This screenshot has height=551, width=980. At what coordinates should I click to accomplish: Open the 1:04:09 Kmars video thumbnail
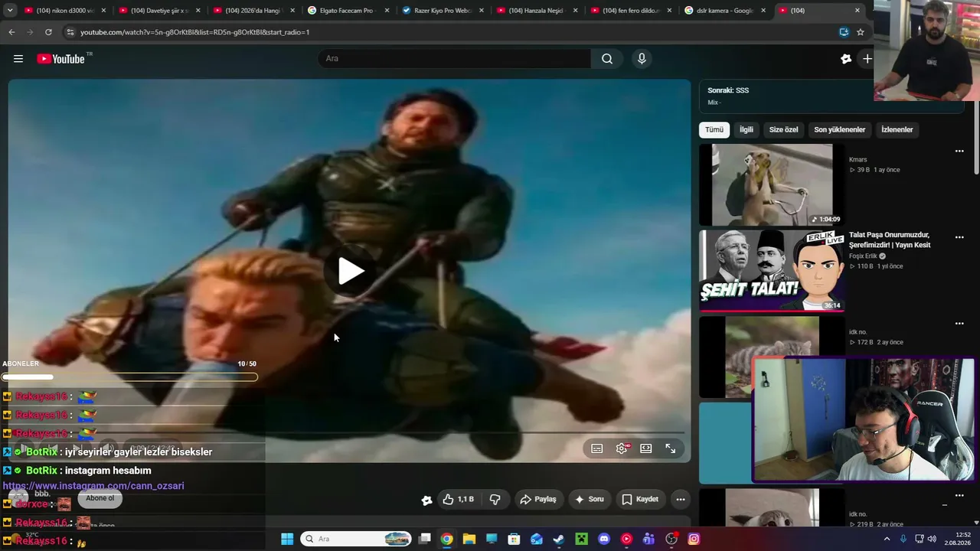pos(772,185)
